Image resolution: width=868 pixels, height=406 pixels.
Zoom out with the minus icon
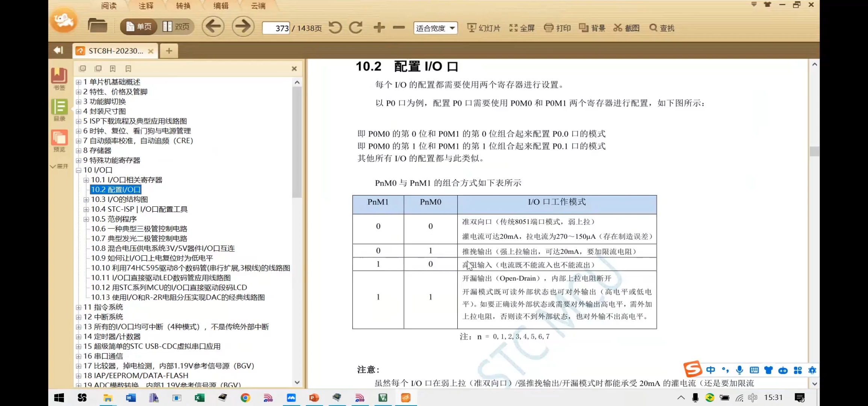point(399,27)
